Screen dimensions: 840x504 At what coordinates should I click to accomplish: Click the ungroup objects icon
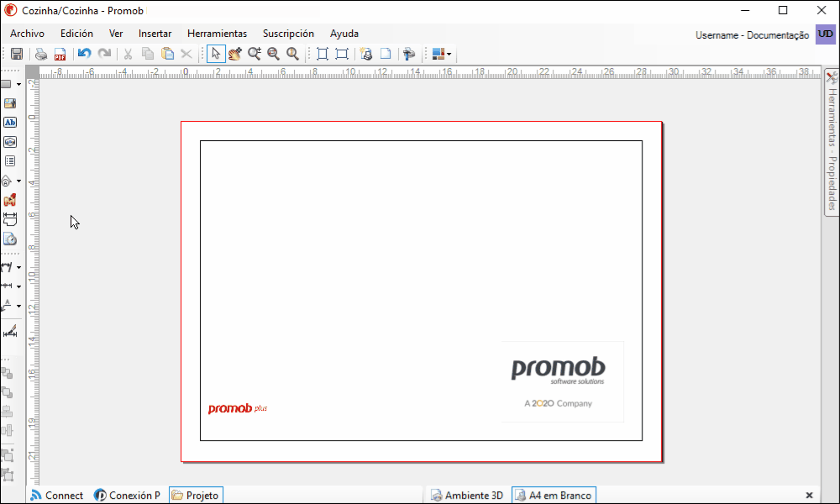coord(7,475)
